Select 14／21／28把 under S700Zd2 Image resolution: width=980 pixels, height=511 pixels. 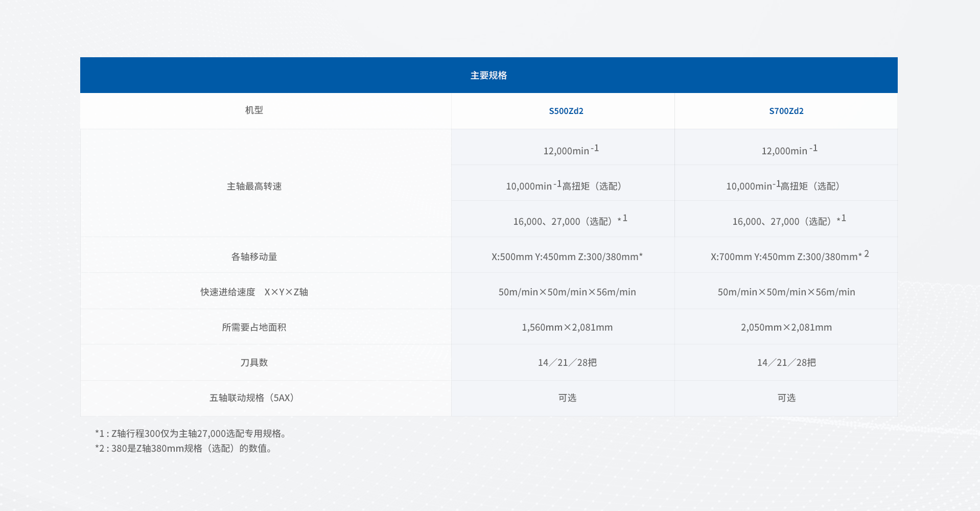(786, 362)
